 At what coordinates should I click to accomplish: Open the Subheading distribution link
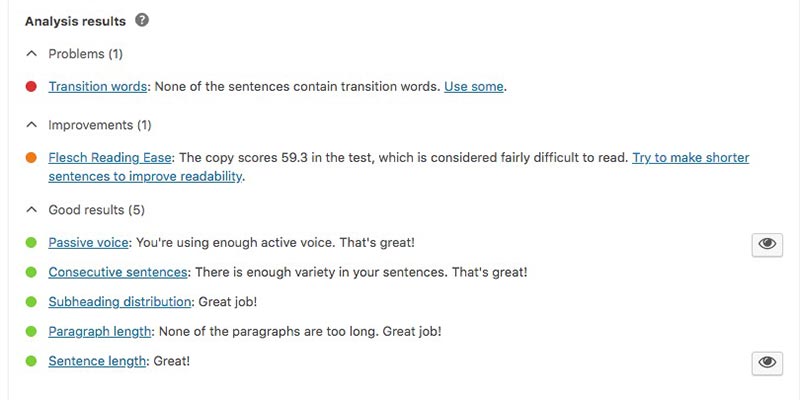119,302
